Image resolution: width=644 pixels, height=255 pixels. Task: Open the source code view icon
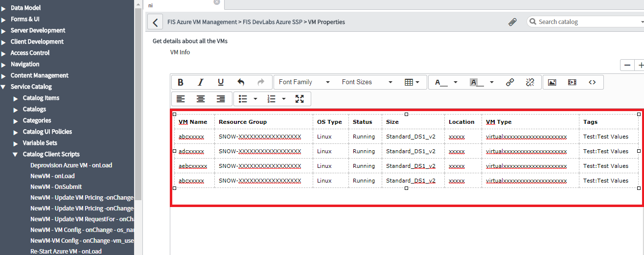pos(592,82)
